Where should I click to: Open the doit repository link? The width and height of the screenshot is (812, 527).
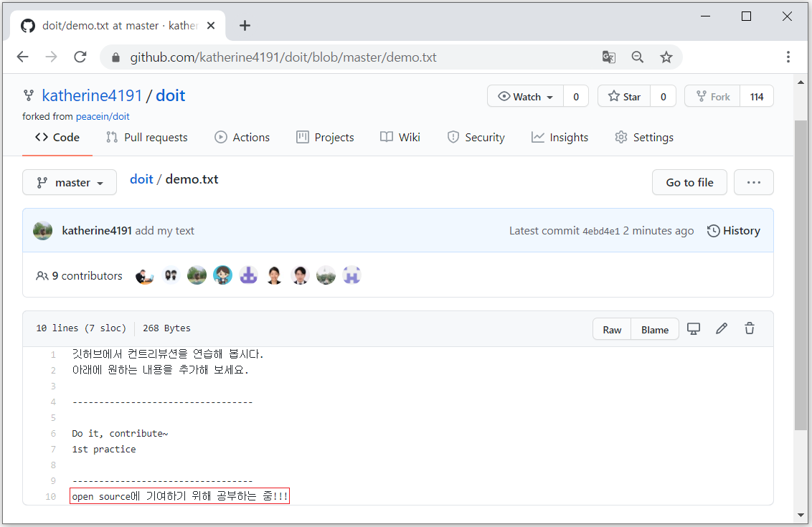coord(171,96)
